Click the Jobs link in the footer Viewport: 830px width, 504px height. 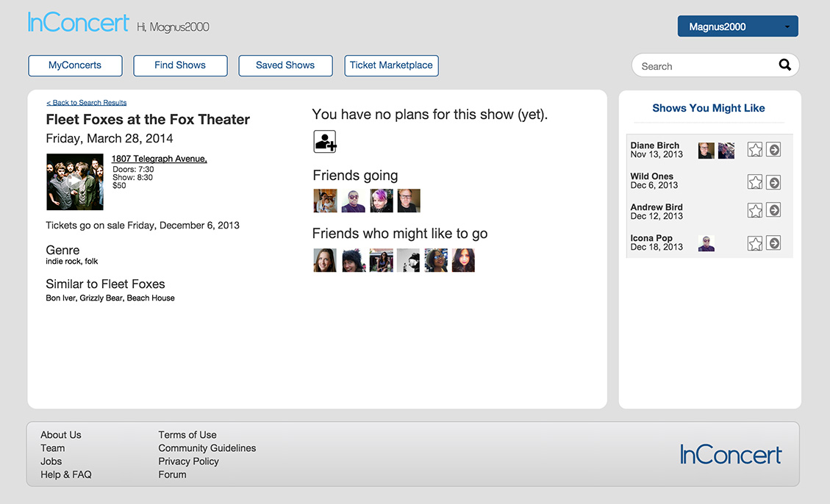pos(51,461)
